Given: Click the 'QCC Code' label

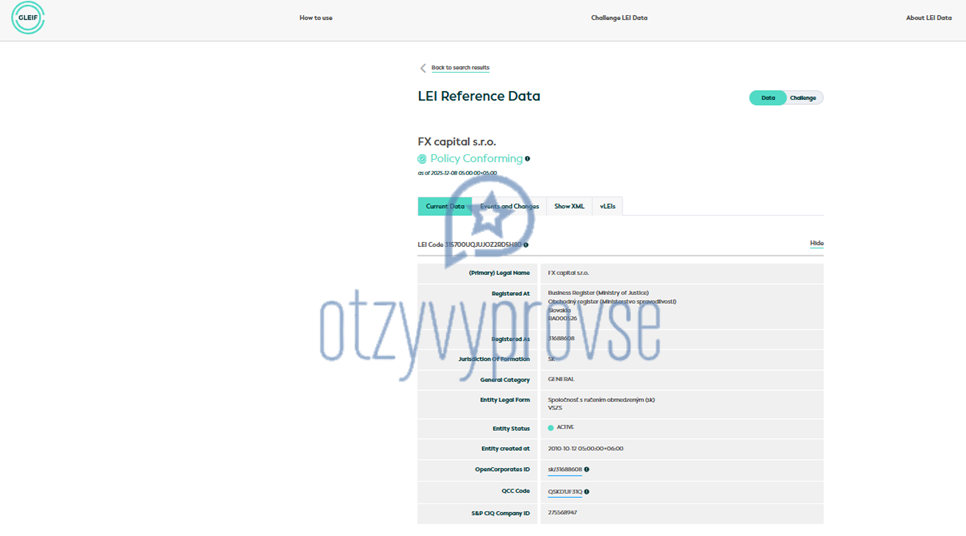Looking at the screenshot, I should [516, 491].
